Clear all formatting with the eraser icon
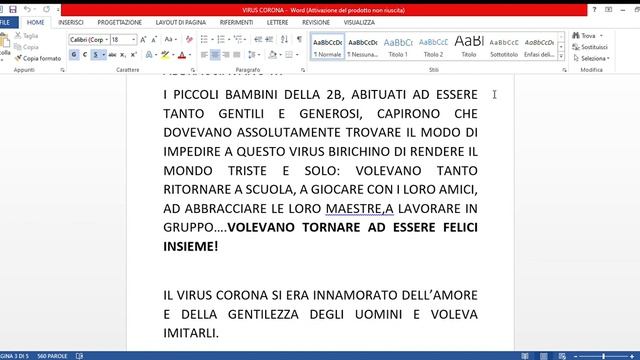Screen dimensions: 640x360 [189, 40]
